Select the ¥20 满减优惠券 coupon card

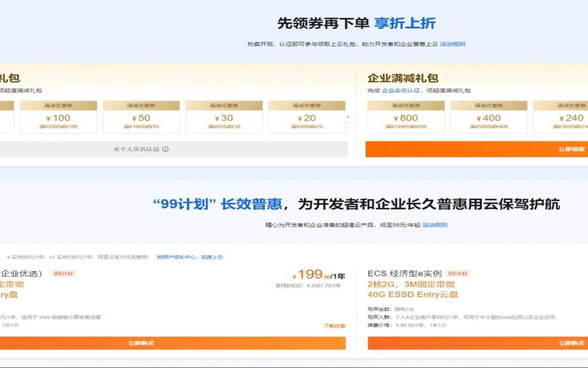tap(307, 117)
